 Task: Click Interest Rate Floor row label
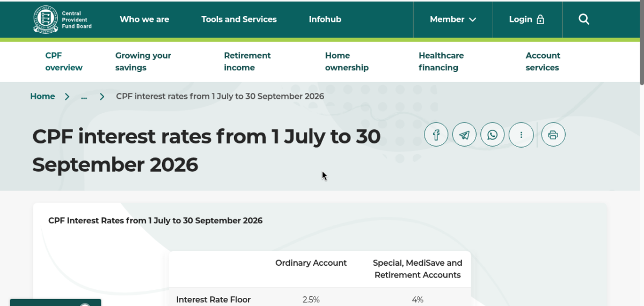[x=214, y=300]
